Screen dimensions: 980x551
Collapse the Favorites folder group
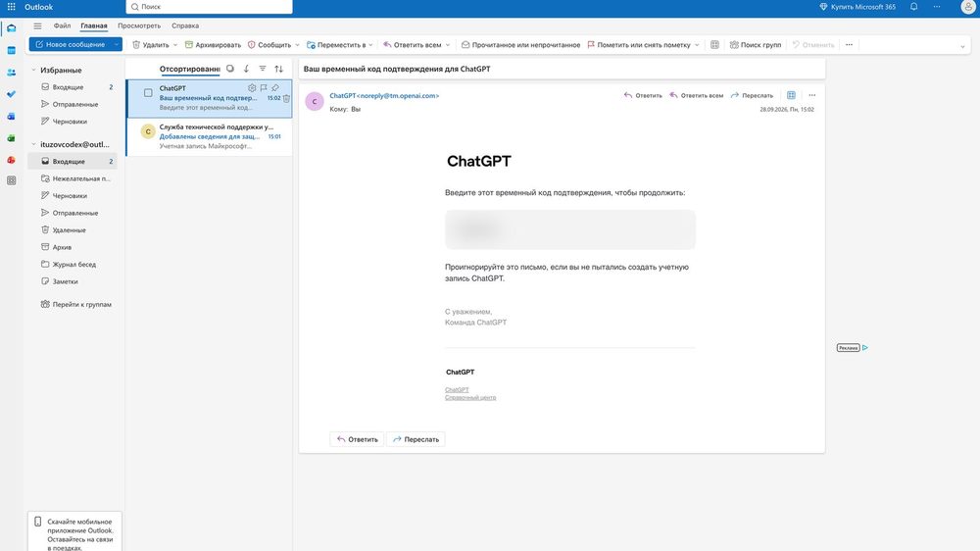[33, 70]
